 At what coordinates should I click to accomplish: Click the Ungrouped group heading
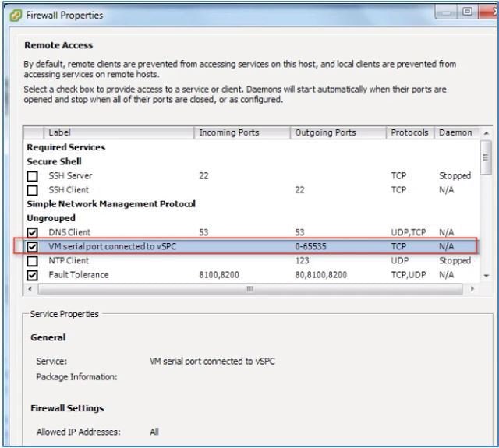click(51, 218)
